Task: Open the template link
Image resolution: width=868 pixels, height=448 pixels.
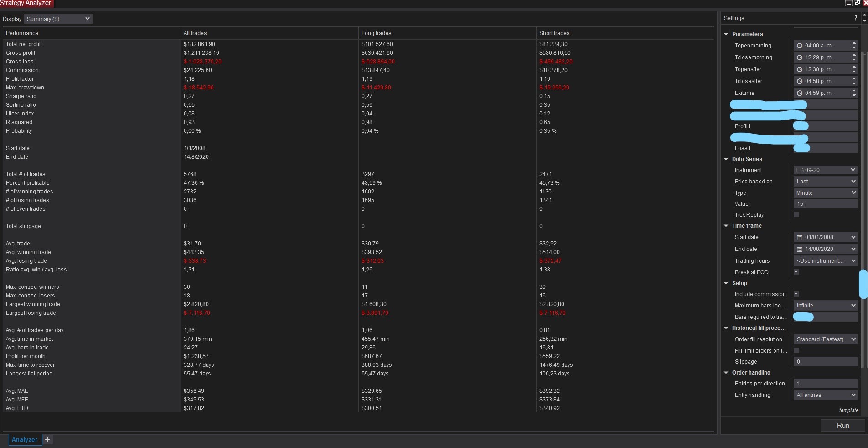Action: 848,410
